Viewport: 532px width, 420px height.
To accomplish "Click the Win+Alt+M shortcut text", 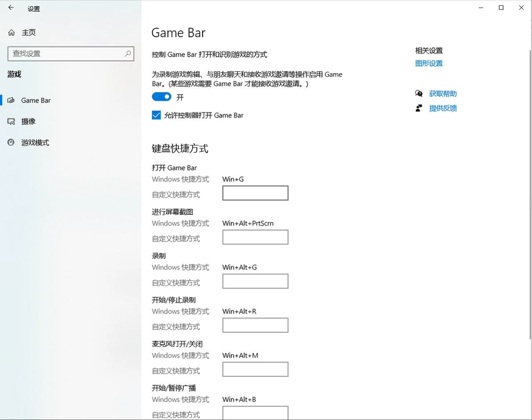I will click(240, 356).
